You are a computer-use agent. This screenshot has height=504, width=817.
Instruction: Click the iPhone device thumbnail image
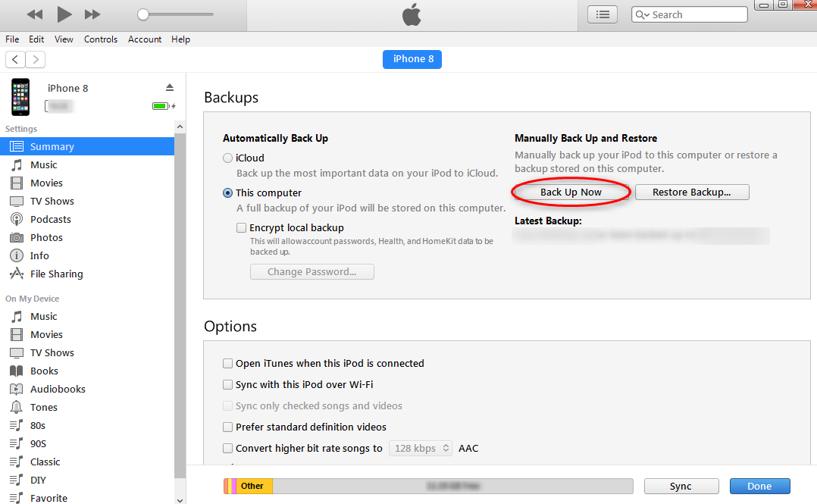(x=21, y=97)
